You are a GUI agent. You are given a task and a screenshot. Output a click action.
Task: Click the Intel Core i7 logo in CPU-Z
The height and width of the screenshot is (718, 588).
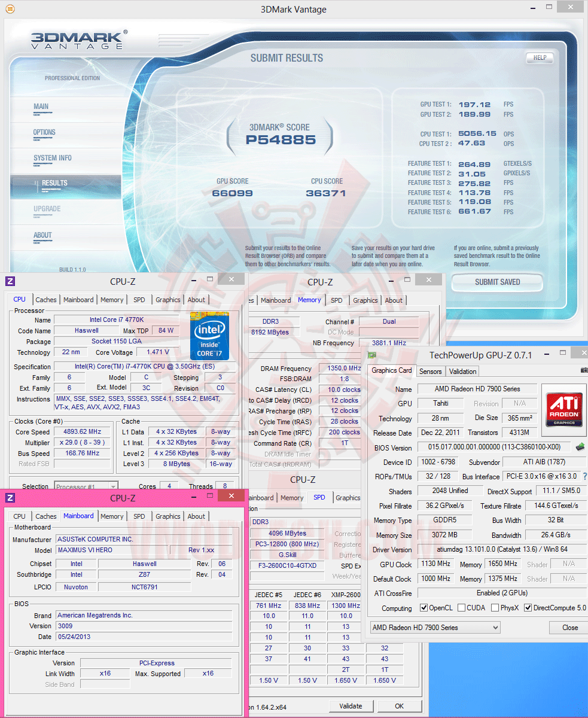[209, 336]
